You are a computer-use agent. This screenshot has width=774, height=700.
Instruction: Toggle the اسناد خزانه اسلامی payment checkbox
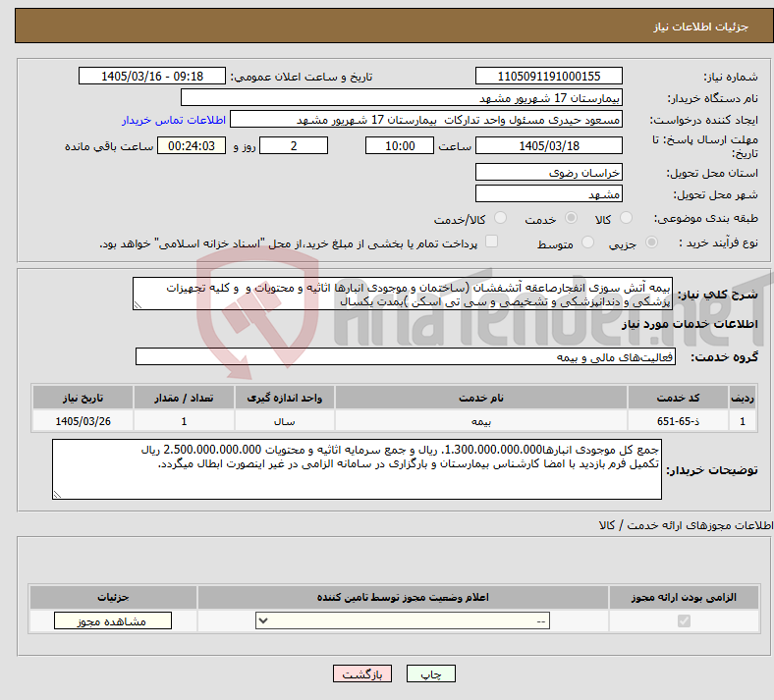coord(491,242)
